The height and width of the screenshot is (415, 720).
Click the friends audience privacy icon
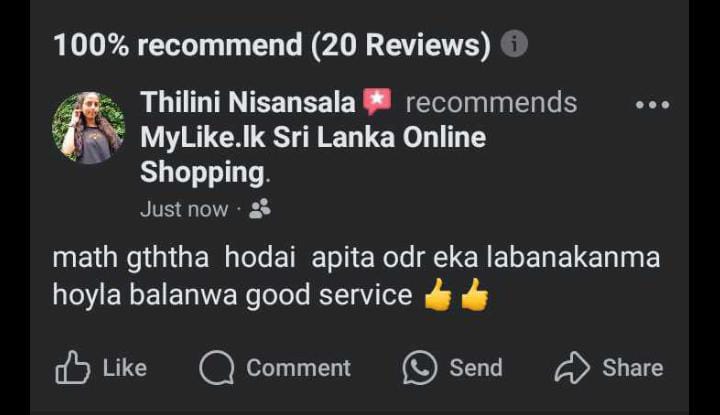260,209
